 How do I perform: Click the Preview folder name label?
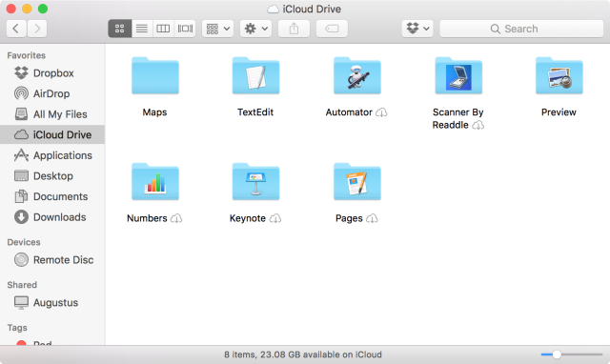pos(559,112)
